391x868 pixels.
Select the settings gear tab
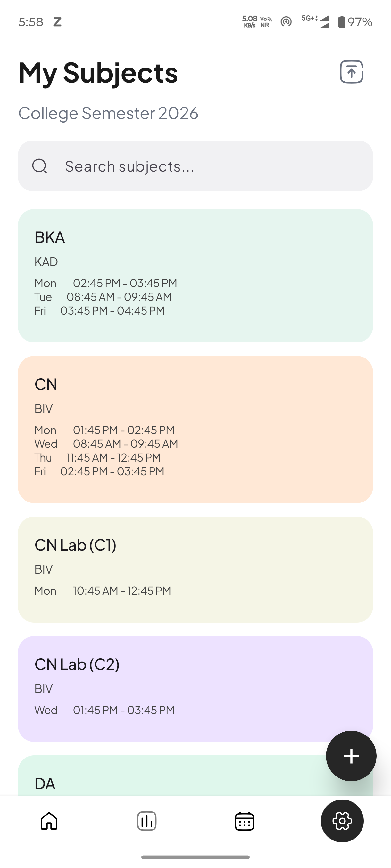point(342,821)
